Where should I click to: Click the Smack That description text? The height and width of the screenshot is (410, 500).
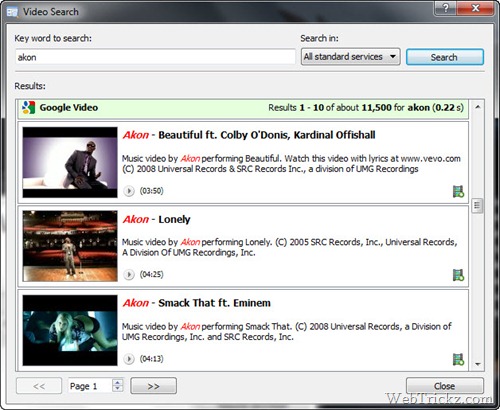tap(287, 332)
